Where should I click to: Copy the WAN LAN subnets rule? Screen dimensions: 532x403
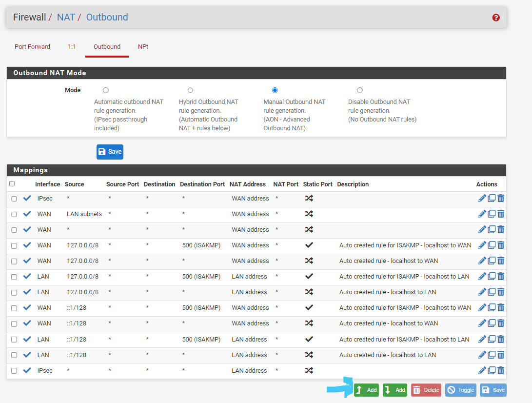coord(492,214)
